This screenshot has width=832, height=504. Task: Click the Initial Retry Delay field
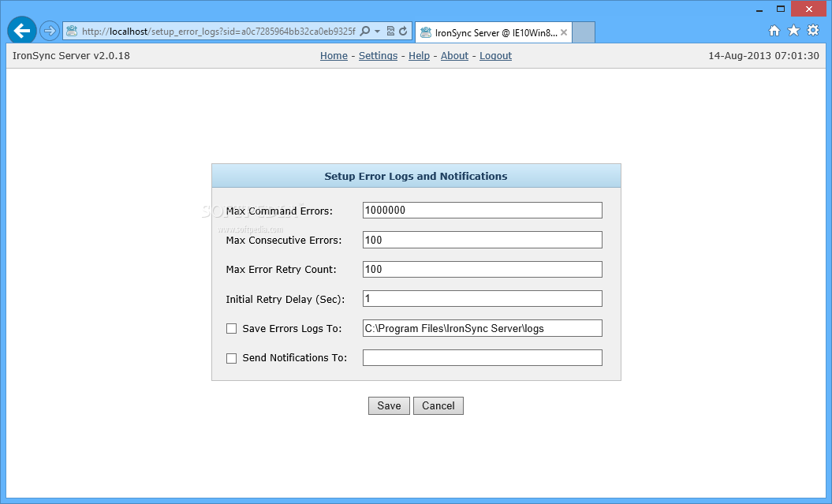(x=483, y=299)
